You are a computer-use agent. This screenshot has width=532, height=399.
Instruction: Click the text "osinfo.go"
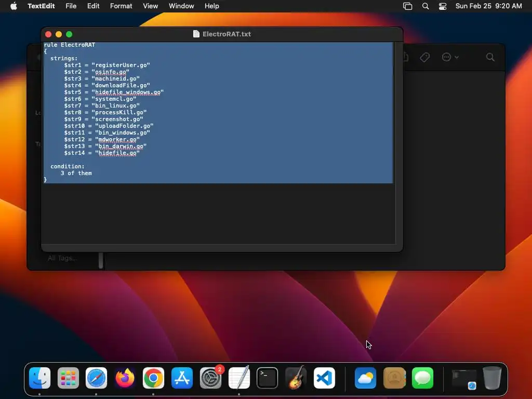[111, 72]
